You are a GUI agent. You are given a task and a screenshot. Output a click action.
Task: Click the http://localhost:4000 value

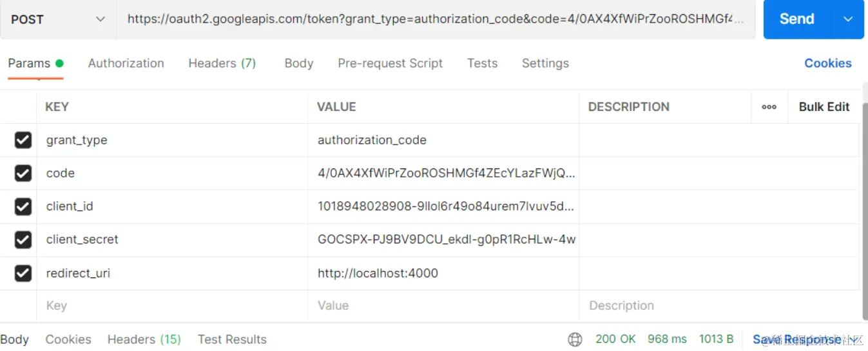pyautogui.click(x=444, y=273)
